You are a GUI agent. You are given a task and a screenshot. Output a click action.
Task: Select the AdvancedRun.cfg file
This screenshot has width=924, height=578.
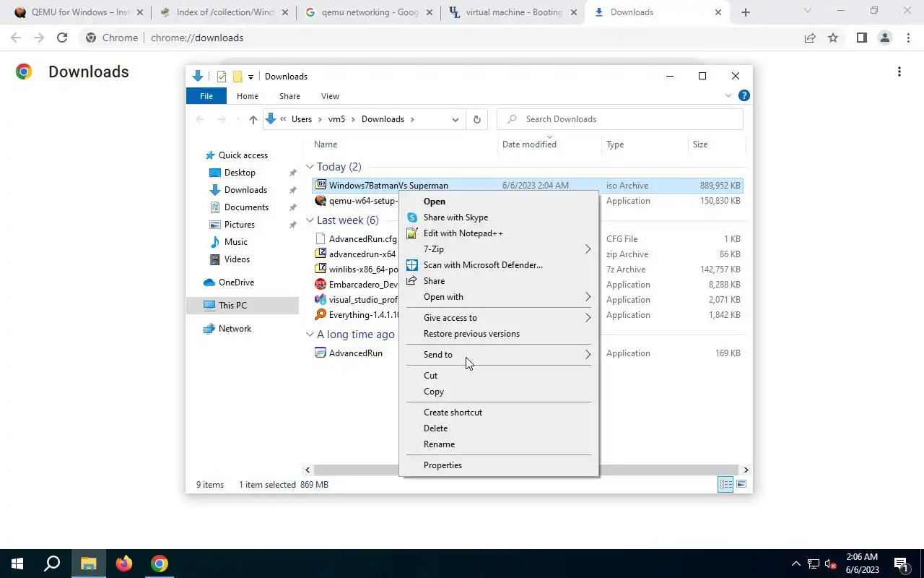(356, 239)
